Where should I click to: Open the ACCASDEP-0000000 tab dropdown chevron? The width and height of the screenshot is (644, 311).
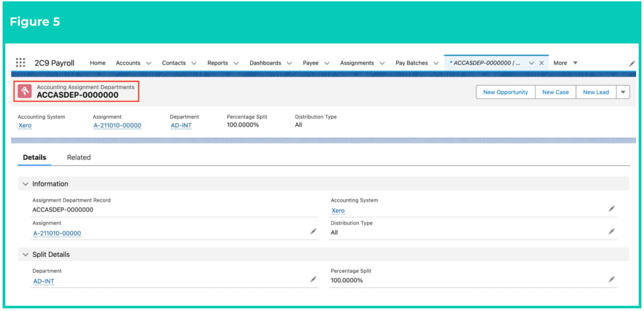[531, 63]
